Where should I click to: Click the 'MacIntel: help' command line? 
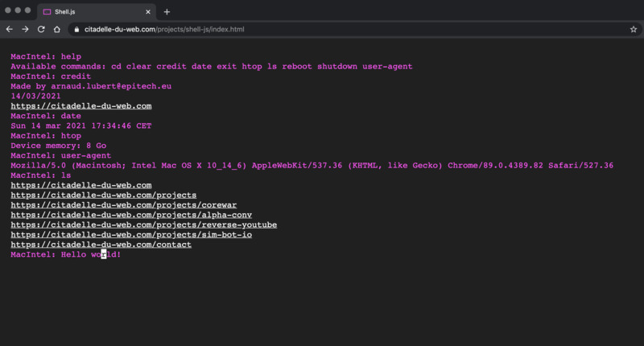tap(46, 56)
